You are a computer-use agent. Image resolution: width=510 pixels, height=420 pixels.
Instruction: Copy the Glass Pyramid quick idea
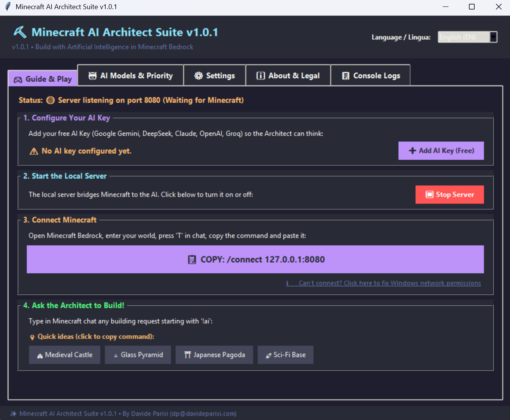pyautogui.click(x=138, y=355)
